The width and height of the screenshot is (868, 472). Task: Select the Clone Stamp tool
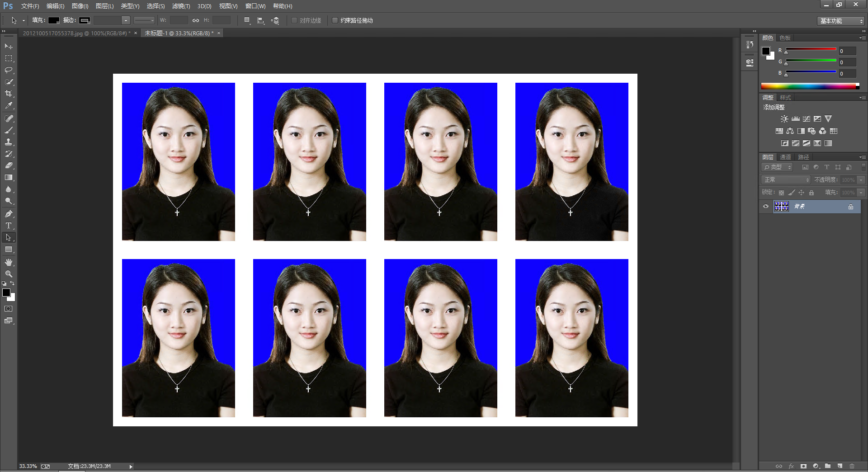(9, 142)
